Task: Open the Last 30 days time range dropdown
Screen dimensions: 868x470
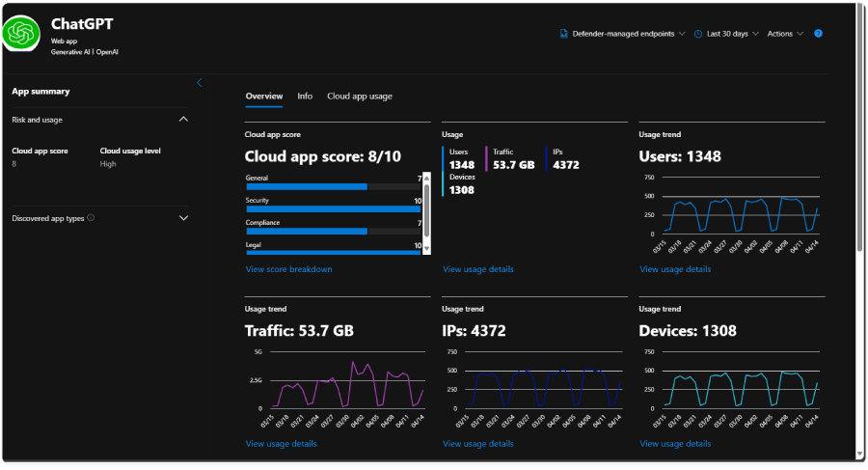Action: coord(726,34)
